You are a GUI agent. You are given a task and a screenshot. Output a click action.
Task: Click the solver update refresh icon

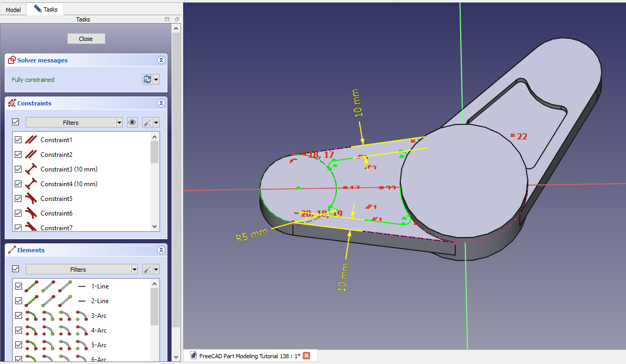pyautogui.click(x=147, y=79)
